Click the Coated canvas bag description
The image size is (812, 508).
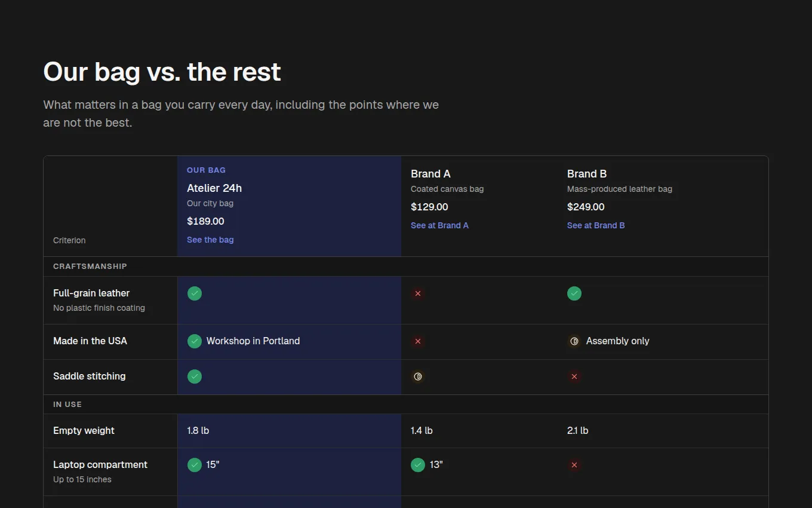(447, 189)
